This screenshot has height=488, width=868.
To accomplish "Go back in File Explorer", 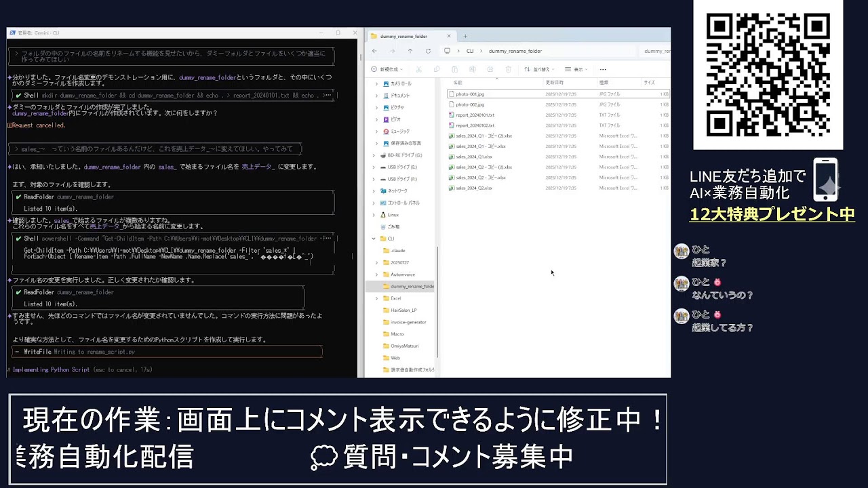I will (x=374, y=51).
